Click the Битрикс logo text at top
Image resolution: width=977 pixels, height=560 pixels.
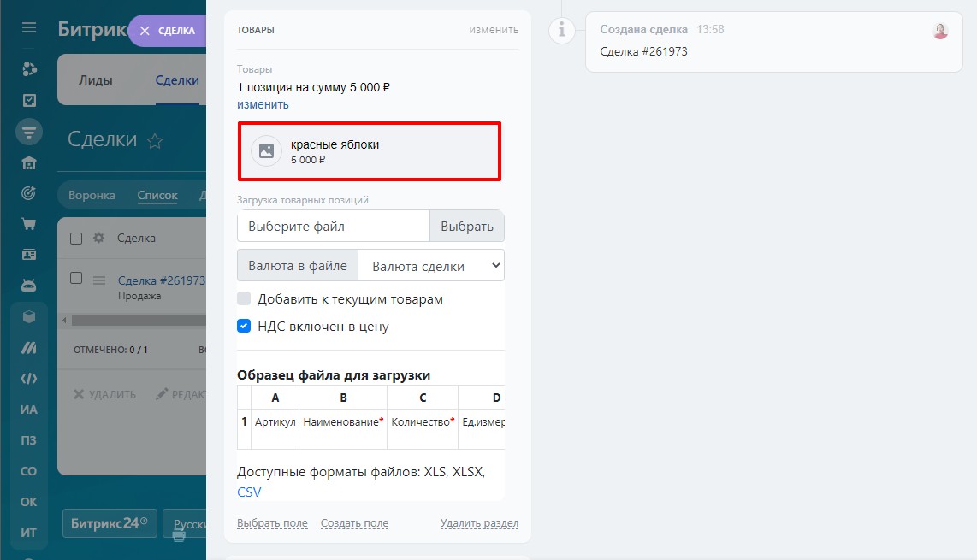click(93, 29)
